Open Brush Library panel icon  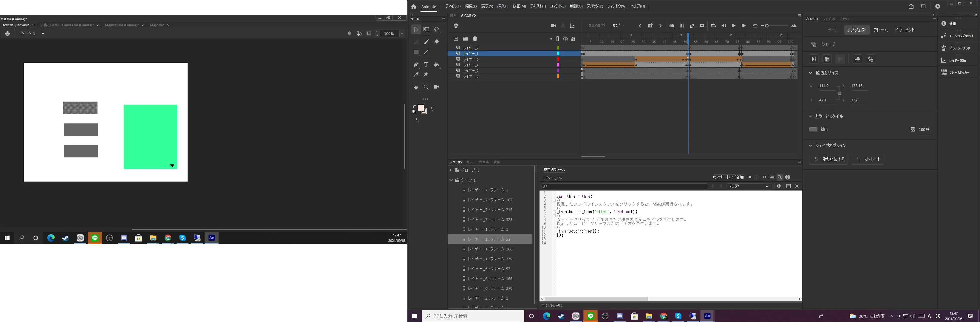944,48
